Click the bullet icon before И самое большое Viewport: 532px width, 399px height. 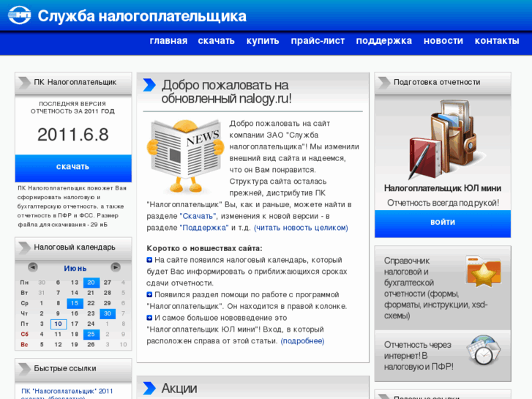point(149,318)
